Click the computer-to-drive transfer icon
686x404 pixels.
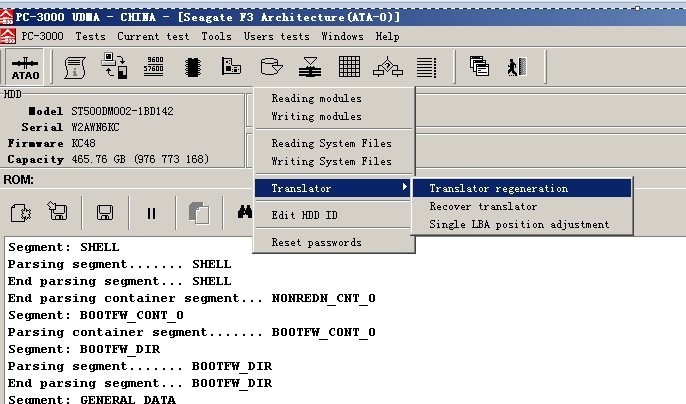pyautogui.click(x=115, y=66)
